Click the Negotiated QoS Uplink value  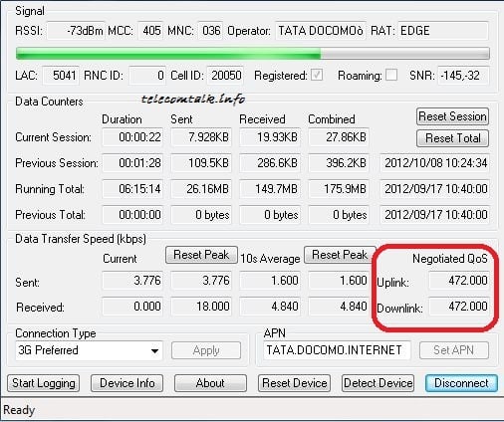point(459,281)
